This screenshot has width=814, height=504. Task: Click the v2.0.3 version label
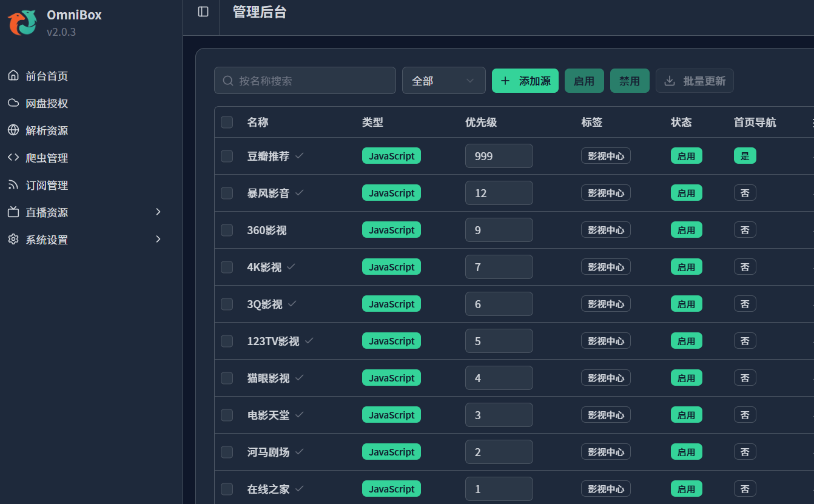click(x=61, y=32)
